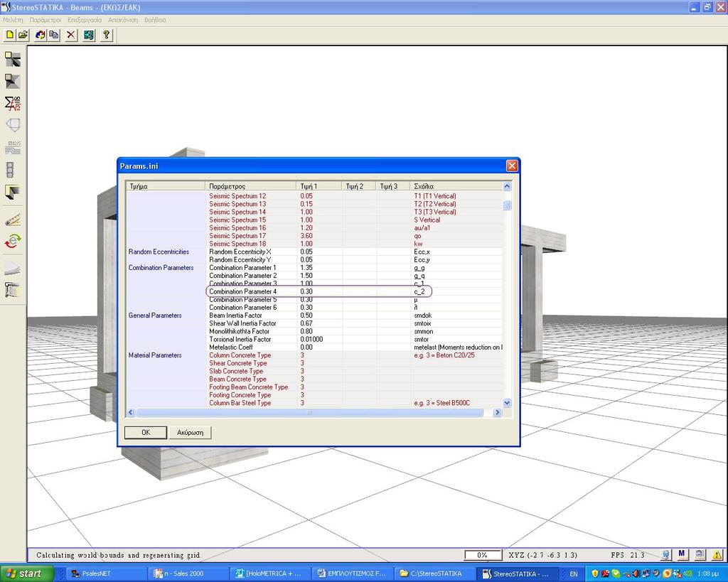Click the grayed-out column section sidebar icon
This screenshot has height=582, width=728.
point(10,170)
